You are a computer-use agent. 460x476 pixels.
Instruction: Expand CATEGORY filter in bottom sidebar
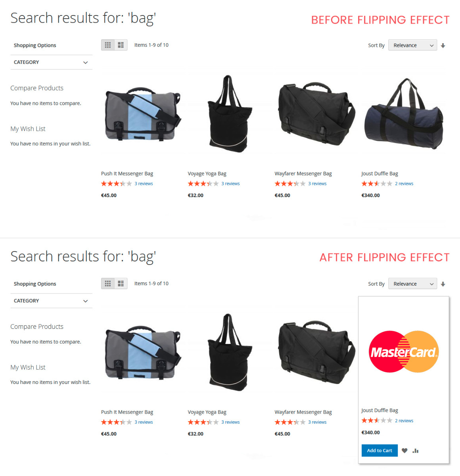point(51,301)
